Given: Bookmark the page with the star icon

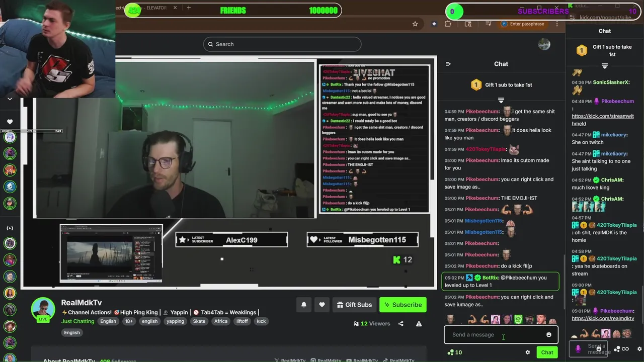Looking at the screenshot, I should pos(415,24).
